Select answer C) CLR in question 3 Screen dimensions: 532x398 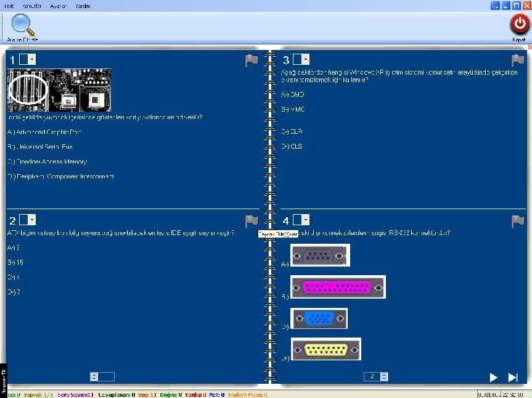pos(292,131)
